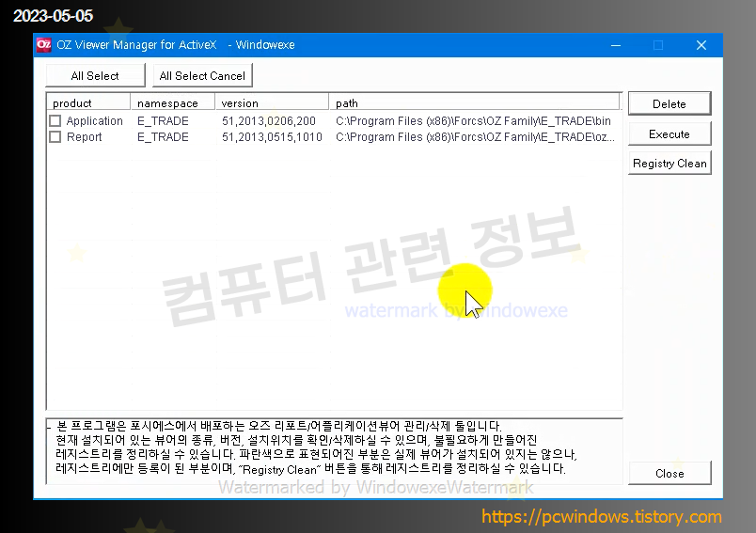Click the path ending in E_TRADE\bin
Screen dimensions: 756x533
point(474,121)
